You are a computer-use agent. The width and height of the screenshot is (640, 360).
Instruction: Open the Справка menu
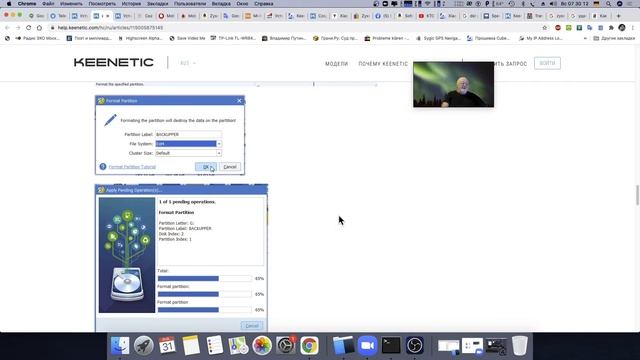264,4
